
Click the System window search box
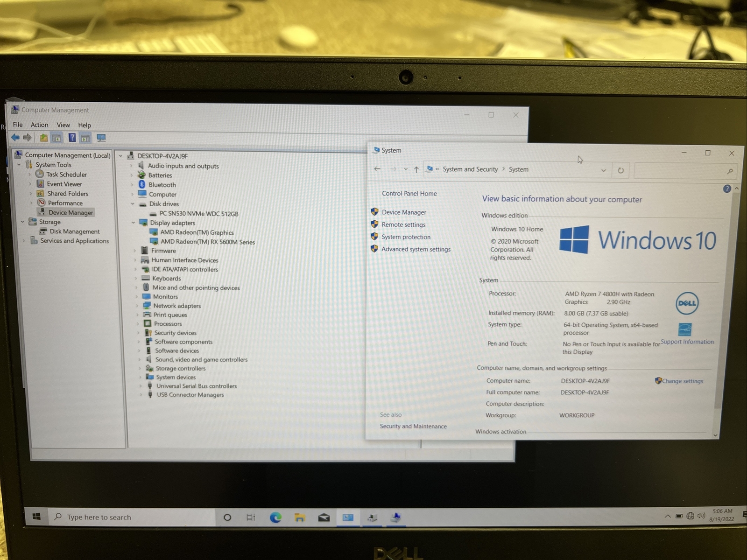[x=685, y=171]
